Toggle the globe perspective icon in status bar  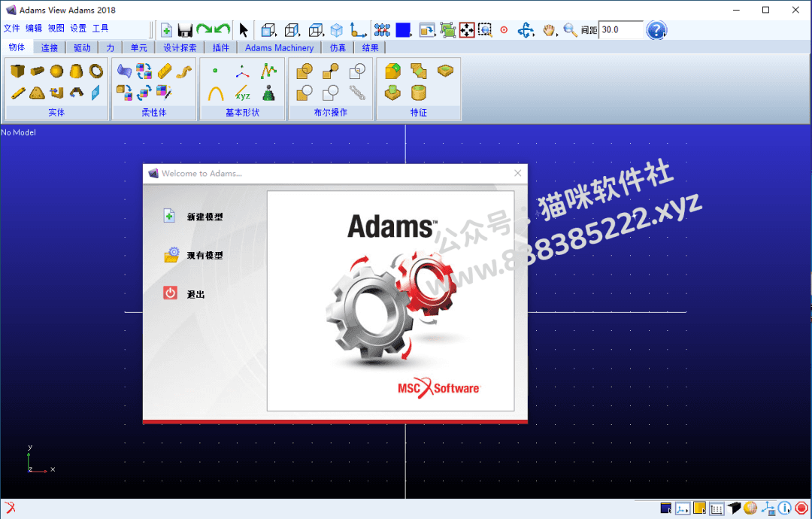coord(750,508)
